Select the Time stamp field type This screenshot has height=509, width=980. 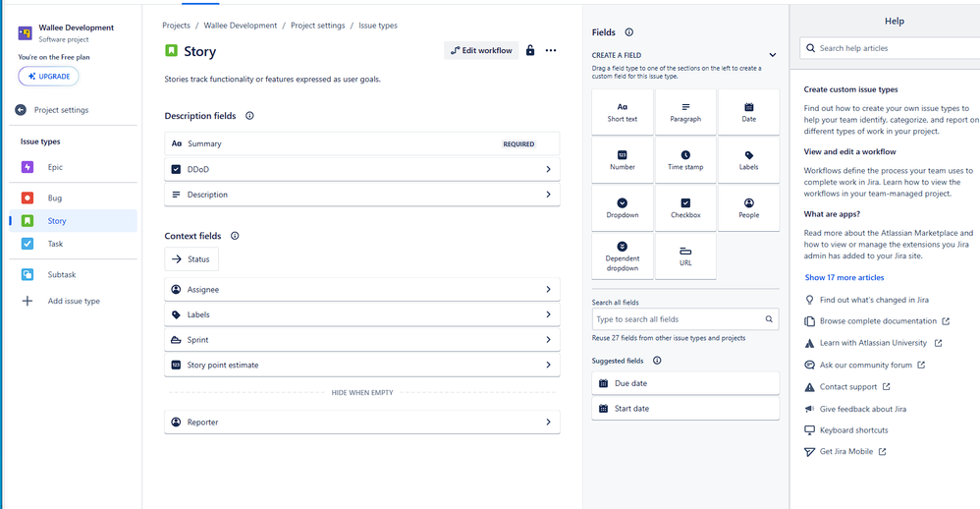(685, 160)
